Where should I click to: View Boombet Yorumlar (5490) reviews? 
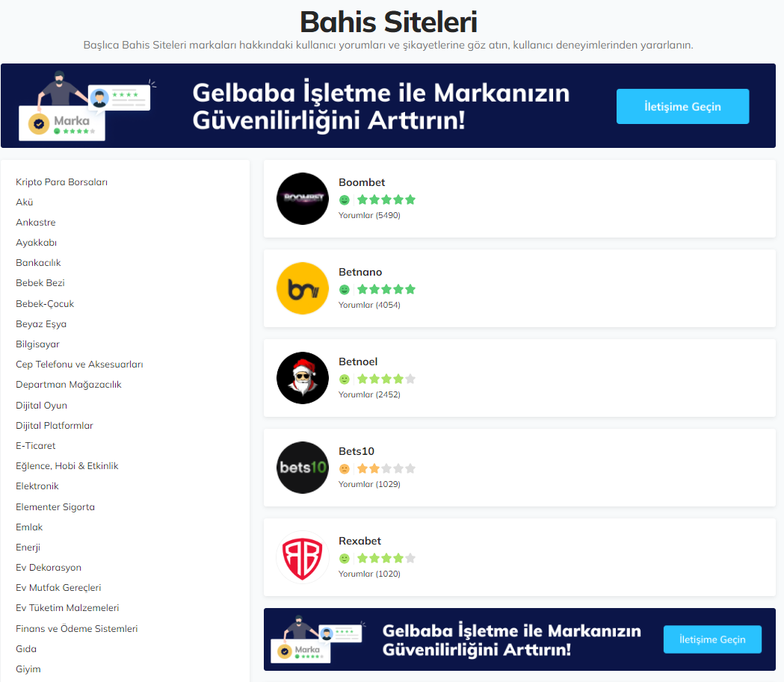369,215
